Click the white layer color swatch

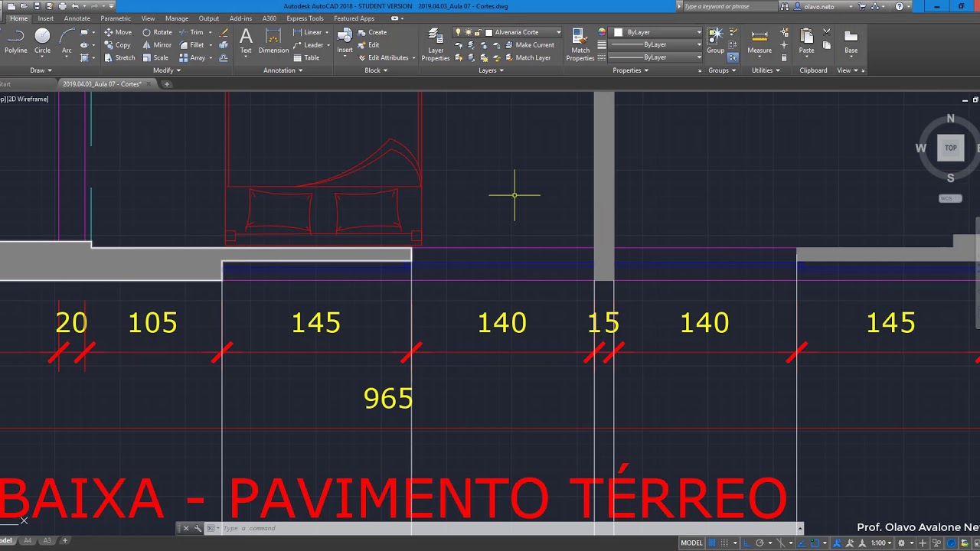tap(489, 33)
